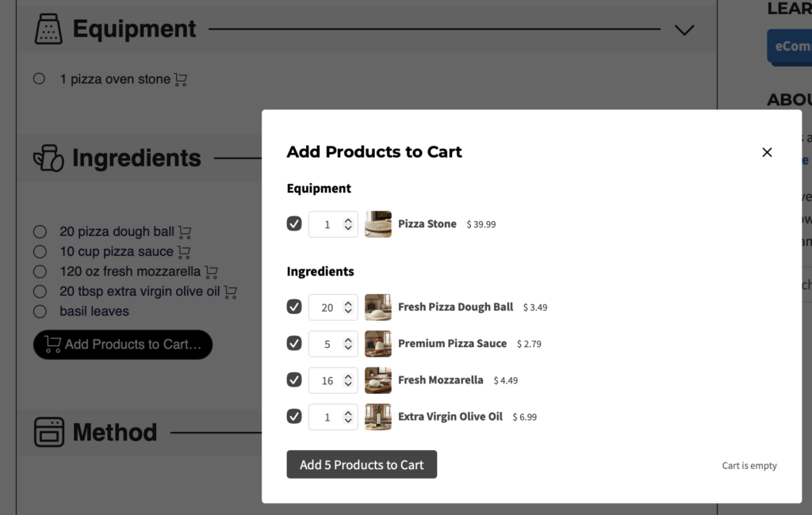Click cart icon beside pizza sauce ingredient
This screenshot has height=515, width=812.
point(184,252)
